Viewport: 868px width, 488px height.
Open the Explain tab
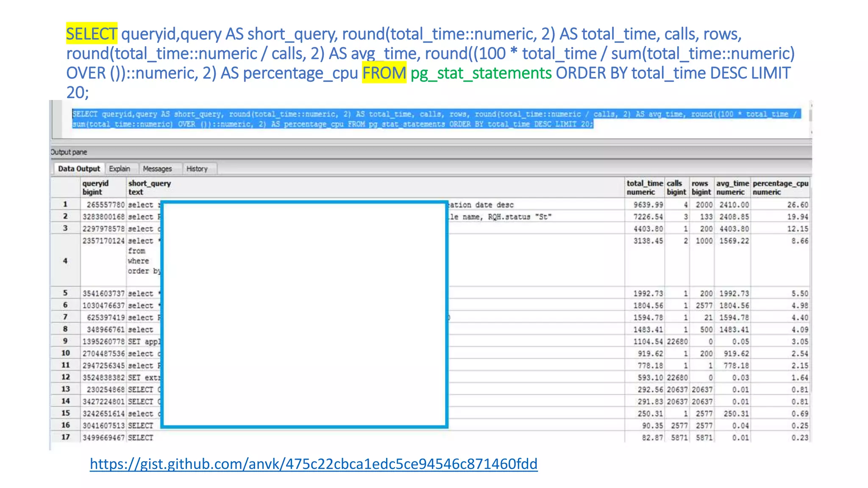(120, 169)
